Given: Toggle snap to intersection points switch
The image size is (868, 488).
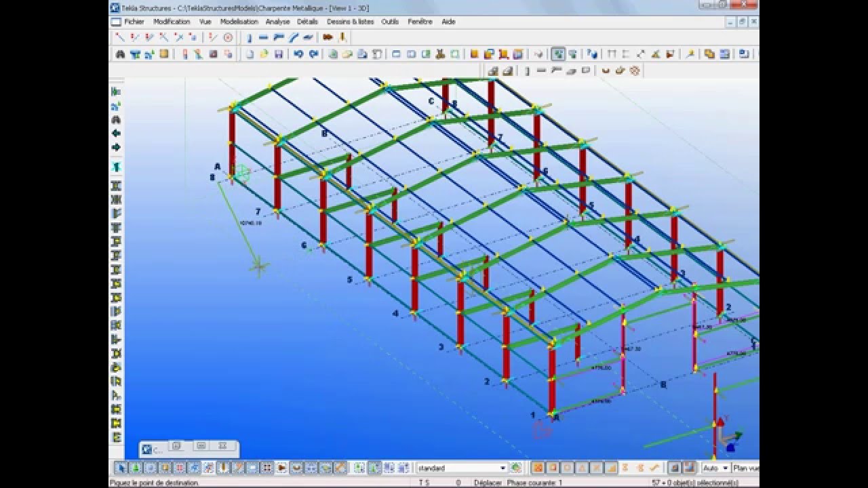Looking at the screenshot, I should [x=597, y=468].
